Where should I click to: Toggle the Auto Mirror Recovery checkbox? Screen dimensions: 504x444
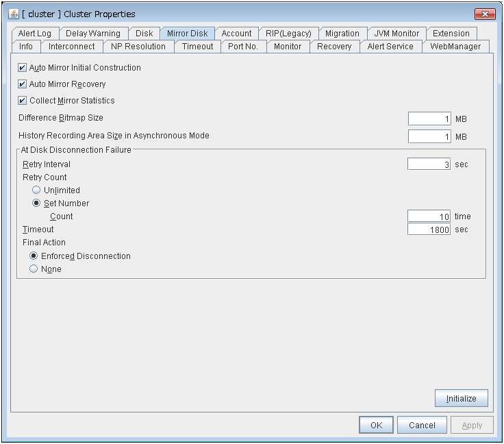point(23,84)
